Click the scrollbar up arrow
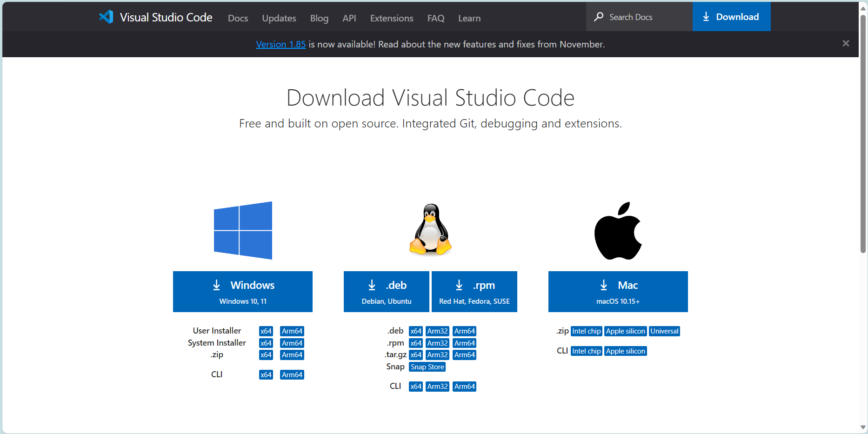 pos(863,8)
